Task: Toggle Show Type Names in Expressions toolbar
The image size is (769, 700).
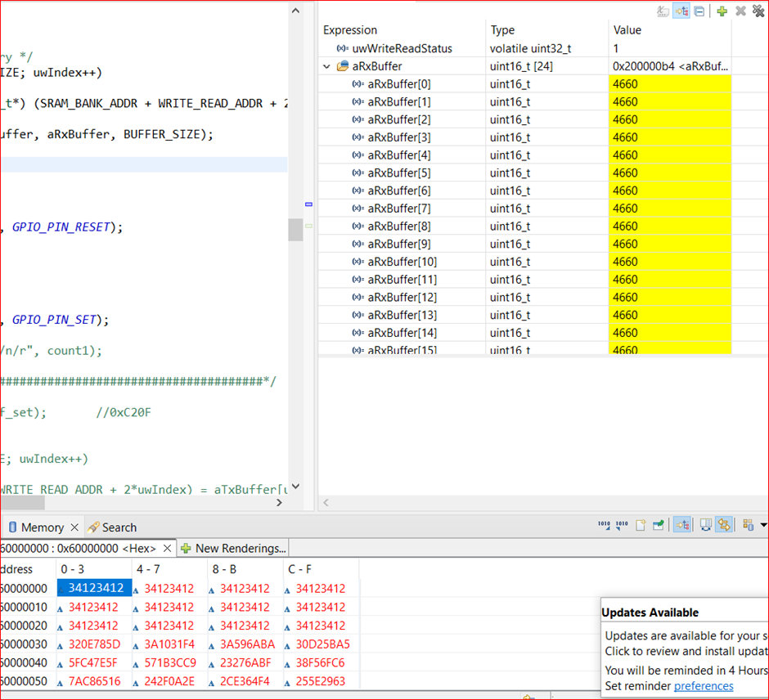Action: pyautogui.click(x=663, y=11)
